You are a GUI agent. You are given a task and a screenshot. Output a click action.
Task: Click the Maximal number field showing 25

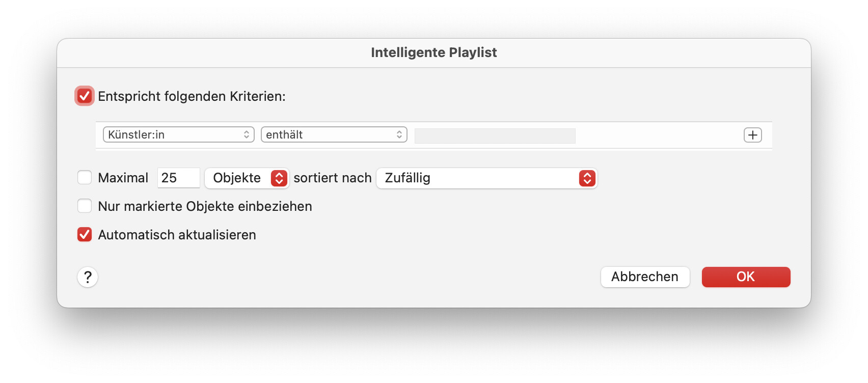point(178,178)
